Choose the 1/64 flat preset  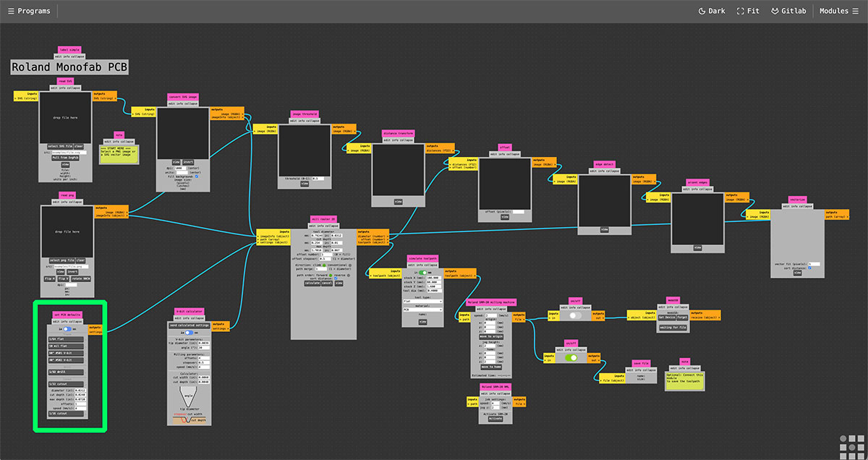66,339
